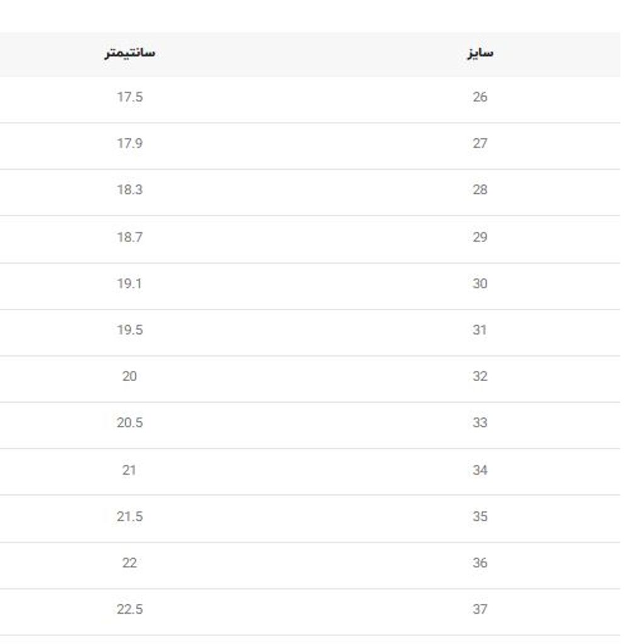Click the سانتیمتر column header
The width and height of the screenshot is (644, 644).
130,53
